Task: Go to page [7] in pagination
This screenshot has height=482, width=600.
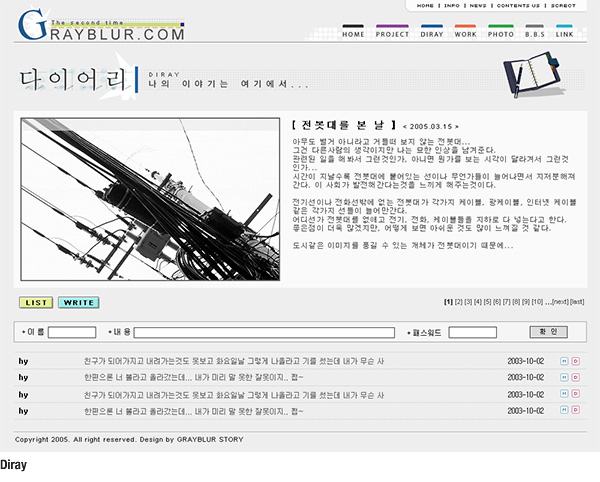Action: [x=506, y=302]
